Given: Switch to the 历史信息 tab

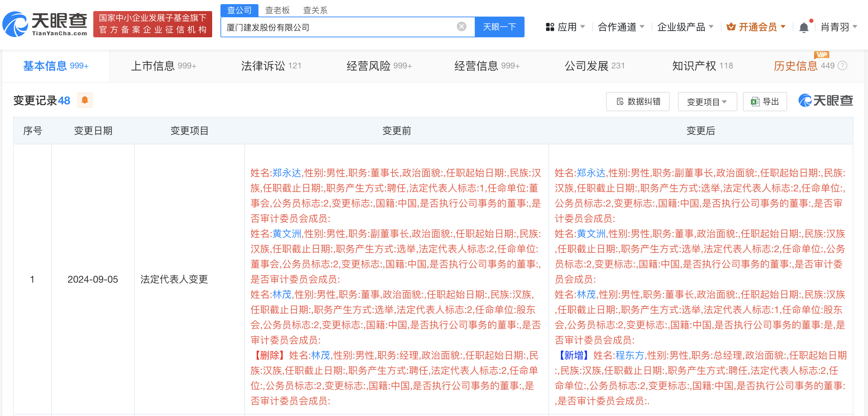Looking at the screenshot, I should point(798,66).
